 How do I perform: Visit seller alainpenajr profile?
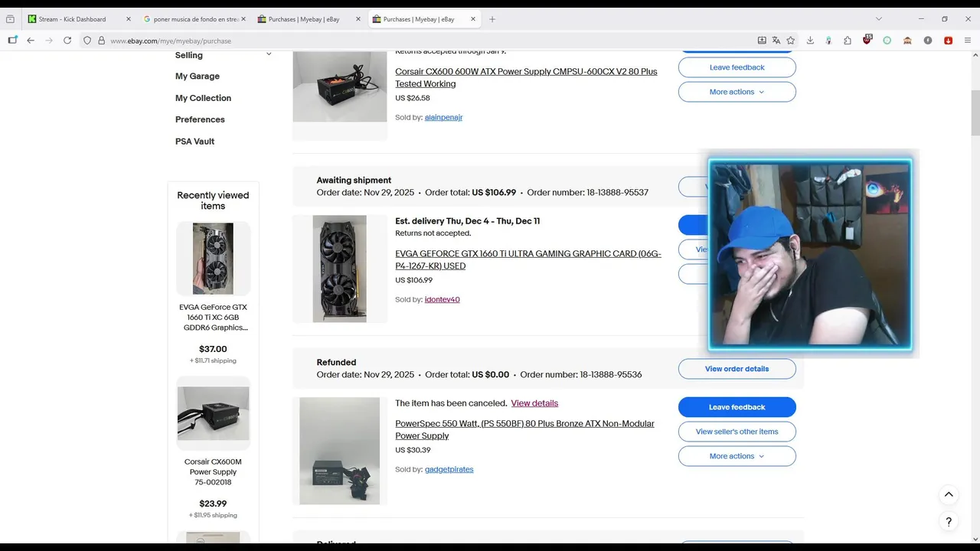(443, 118)
